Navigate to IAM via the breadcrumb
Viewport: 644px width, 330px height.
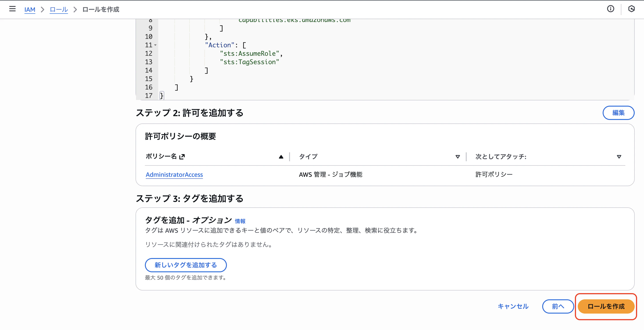[30, 10]
